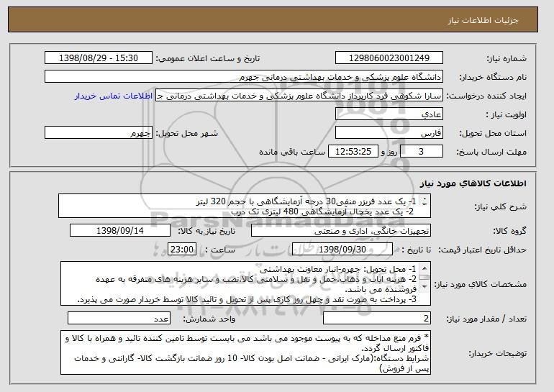Image resolution: width=554 pixels, height=392 pixels.
Task: Click the شماره نیاز field 1298060023001249
Action: (389, 58)
